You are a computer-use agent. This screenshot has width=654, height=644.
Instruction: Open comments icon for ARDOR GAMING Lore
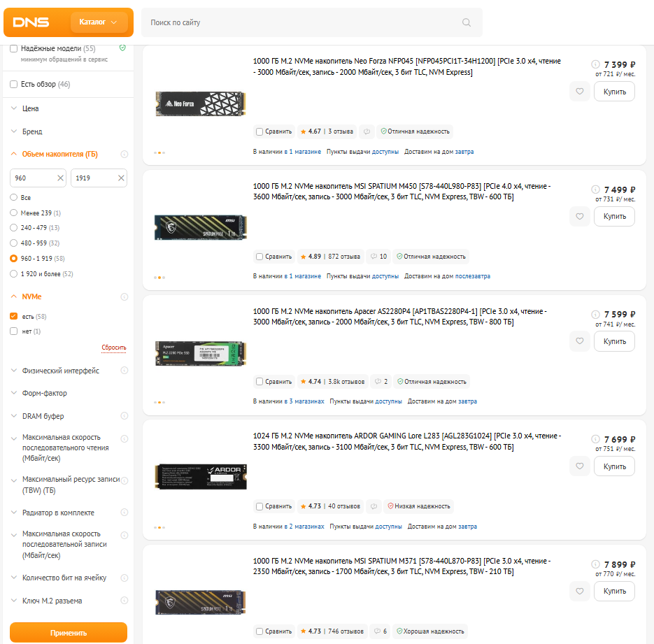(374, 506)
